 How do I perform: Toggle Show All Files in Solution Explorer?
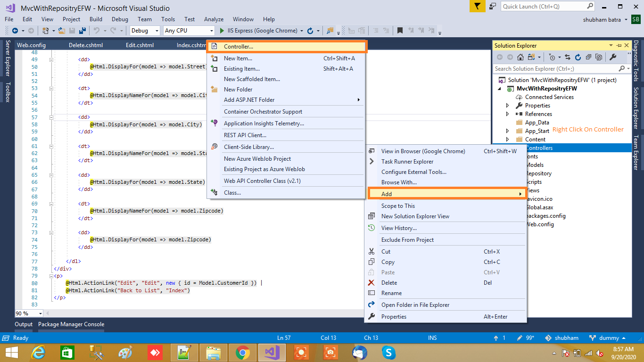pyautogui.click(x=599, y=57)
